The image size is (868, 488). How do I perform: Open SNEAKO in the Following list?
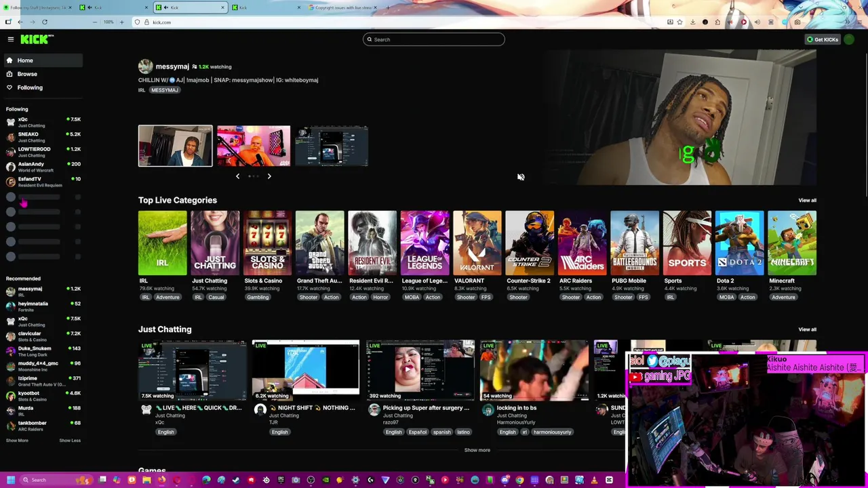tap(42, 137)
